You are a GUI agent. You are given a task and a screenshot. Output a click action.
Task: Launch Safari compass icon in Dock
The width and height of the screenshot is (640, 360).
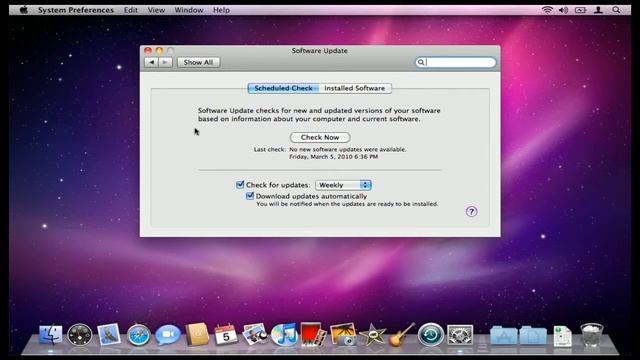coord(138,335)
